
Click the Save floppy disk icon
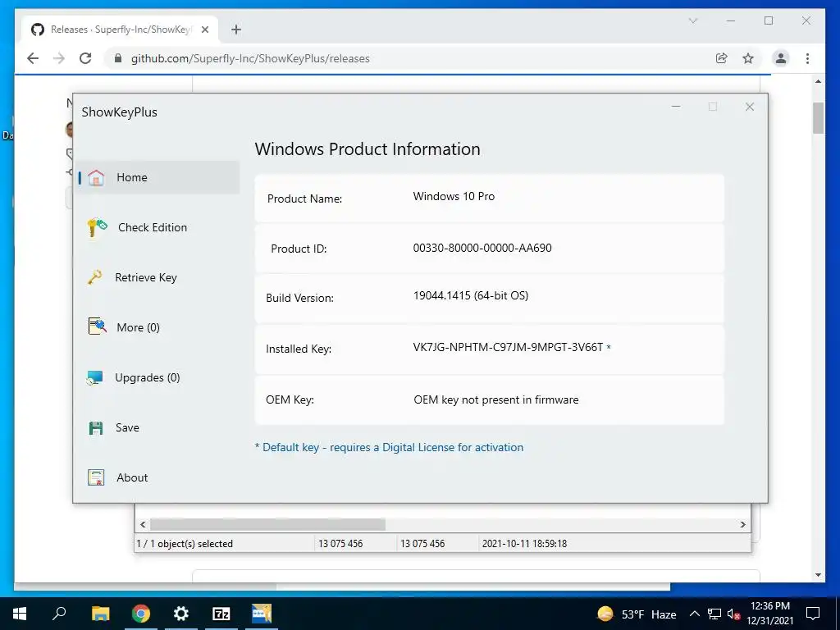tap(96, 428)
